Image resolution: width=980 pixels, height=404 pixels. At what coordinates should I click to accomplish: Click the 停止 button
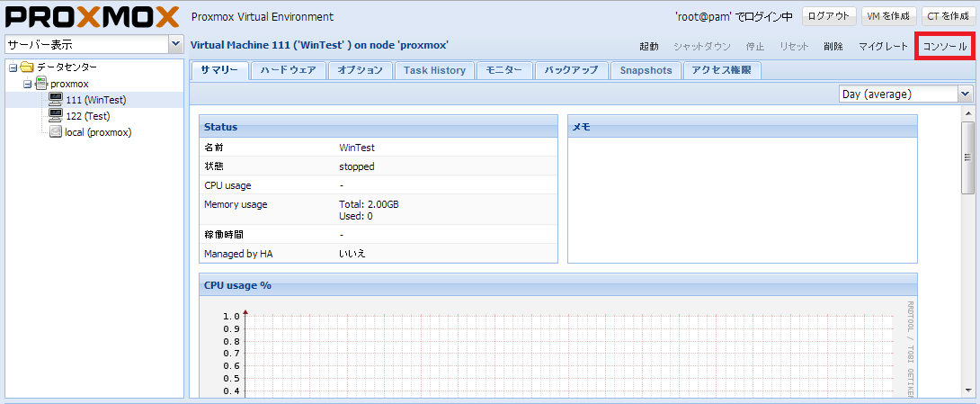click(x=755, y=46)
